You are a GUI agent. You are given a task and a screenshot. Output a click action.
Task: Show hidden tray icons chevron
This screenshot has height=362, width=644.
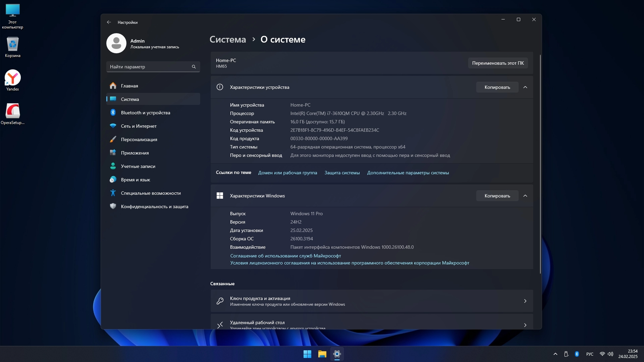555,354
